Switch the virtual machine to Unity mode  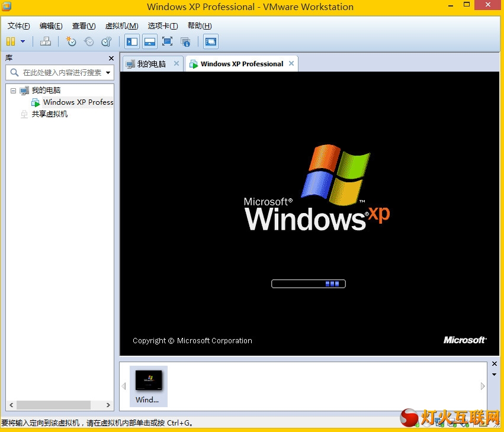185,41
